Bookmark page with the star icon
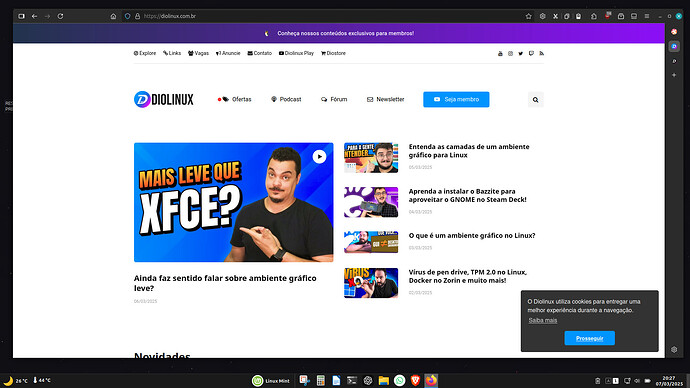The width and height of the screenshot is (690, 388). (529, 16)
